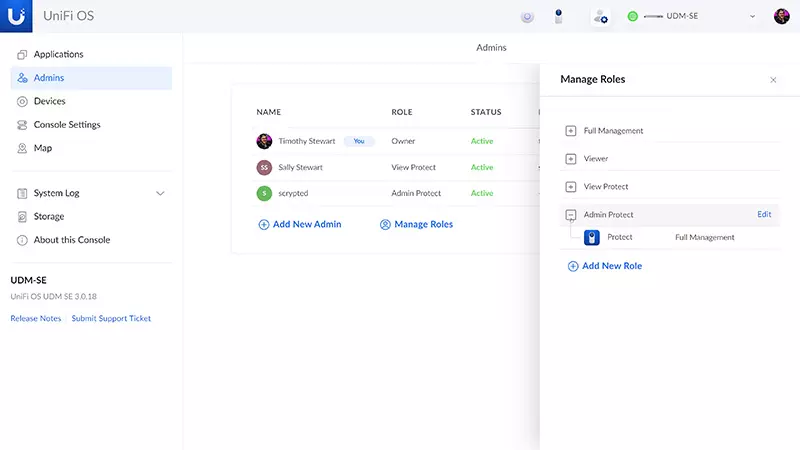Expand the View Protect role

coord(570,187)
